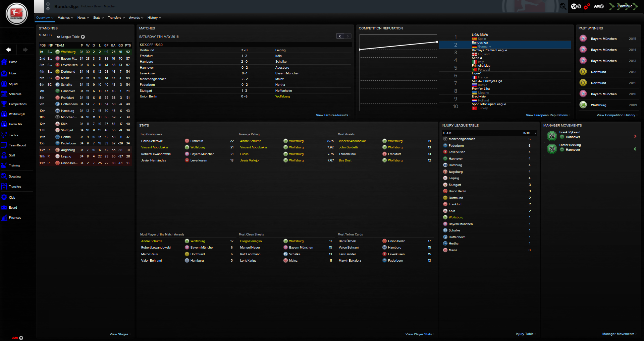Open the Team Report sidebar icon
The height and width of the screenshot is (341, 644).
[x=4, y=145]
